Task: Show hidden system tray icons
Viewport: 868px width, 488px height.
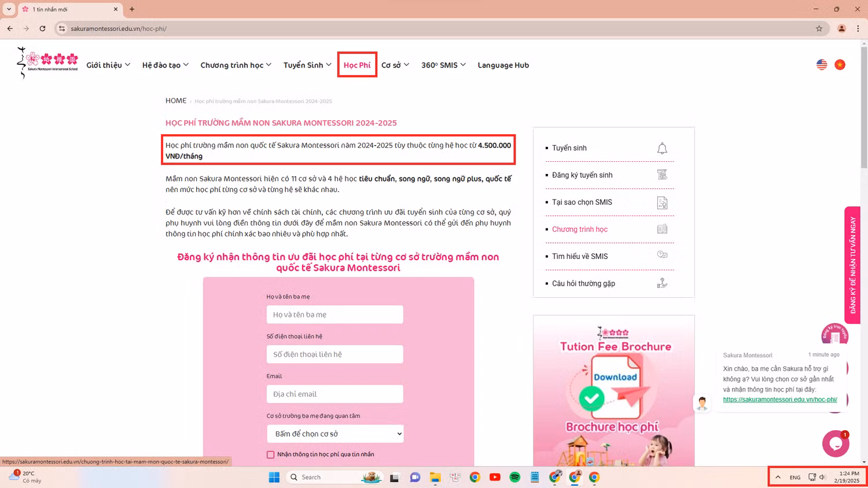Action: pos(778,477)
